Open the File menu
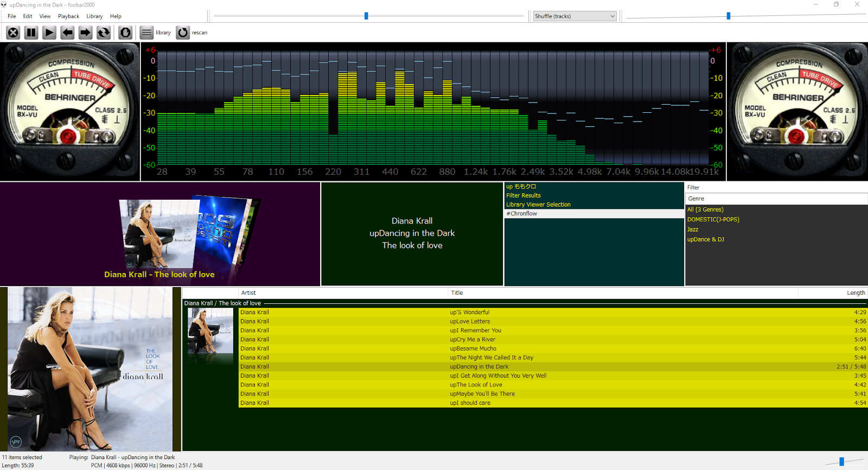The width and height of the screenshot is (868, 470). [x=12, y=16]
